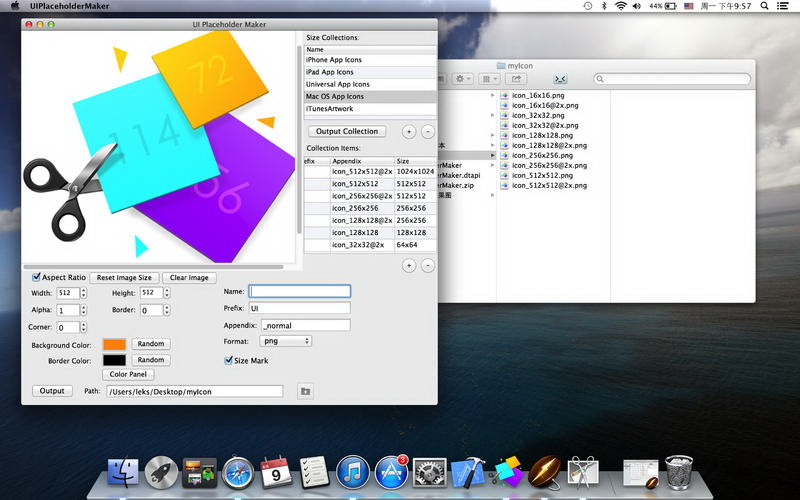Click the Output Collection button

pos(347,131)
